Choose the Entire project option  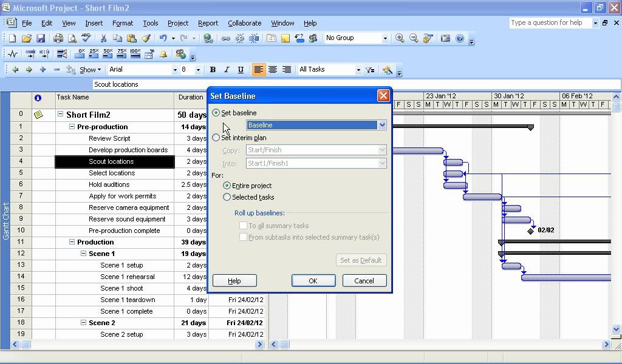[x=227, y=186]
